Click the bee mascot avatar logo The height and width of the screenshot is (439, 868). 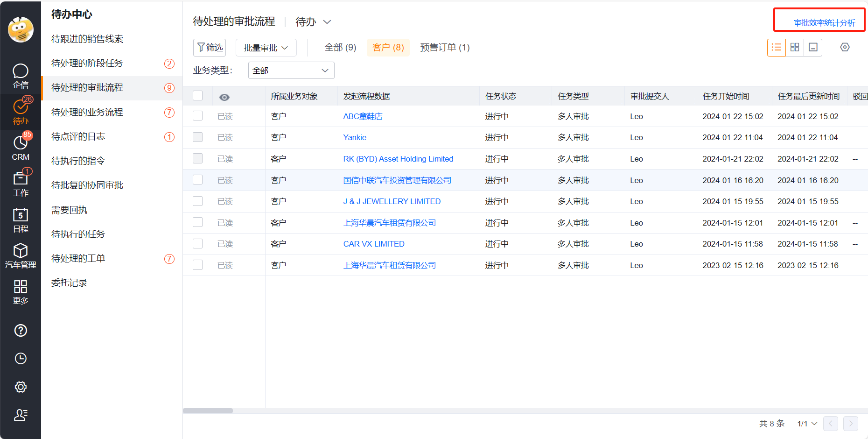coord(21,29)
